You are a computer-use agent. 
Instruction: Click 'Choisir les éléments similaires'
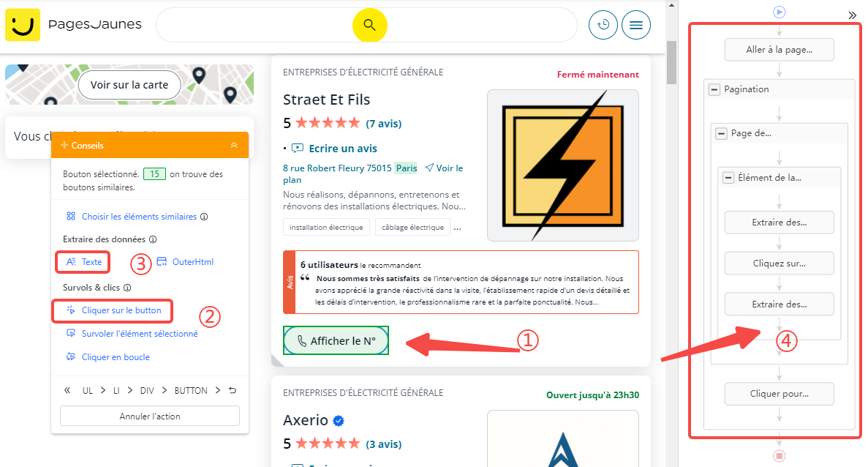coord(137,216)
